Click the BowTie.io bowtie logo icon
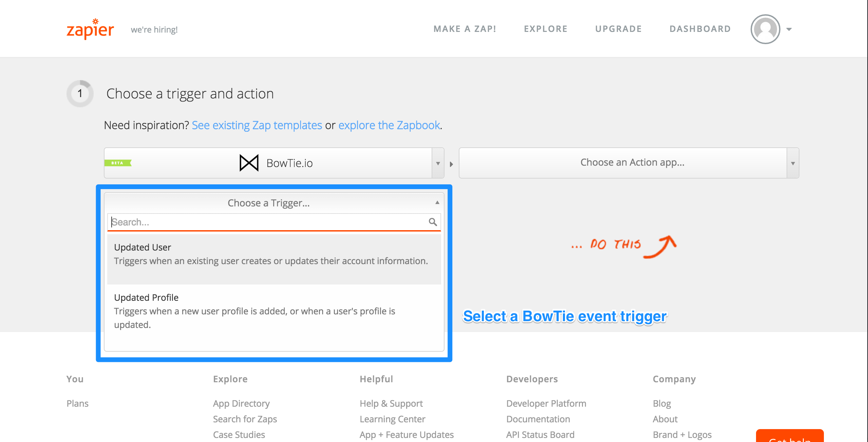 [x=249, y=163]
